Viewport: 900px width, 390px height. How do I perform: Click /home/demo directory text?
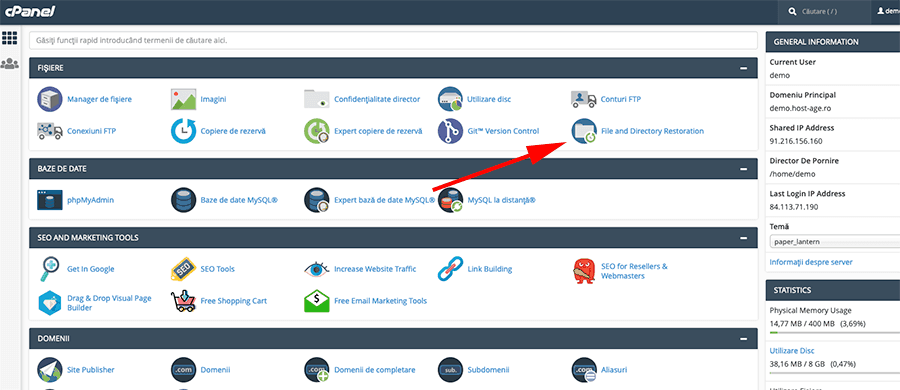[x=793, y=173]
